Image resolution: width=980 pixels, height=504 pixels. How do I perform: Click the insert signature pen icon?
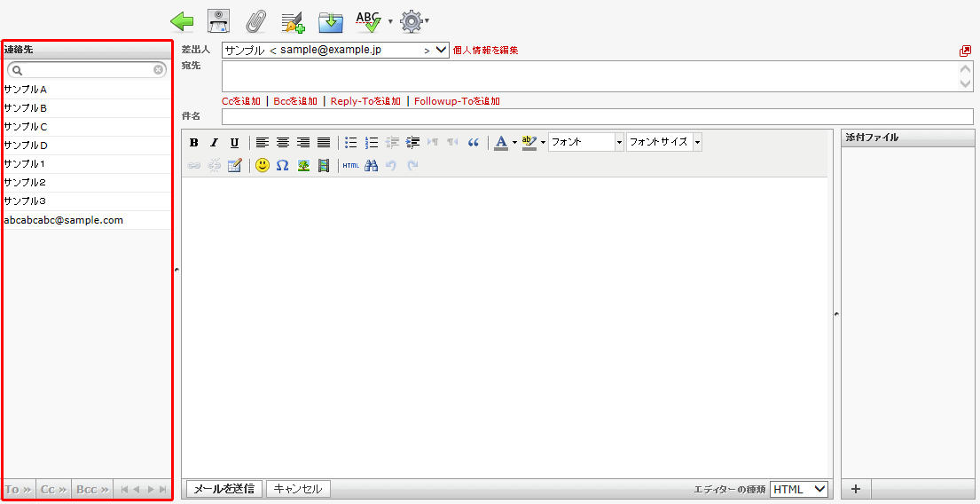pyautogui.click(x=293, y=20)
